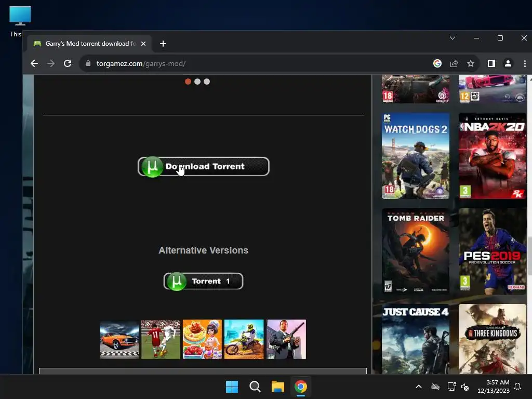
Task: Show hidden system tray icons
Action: (x=419, y=387)
